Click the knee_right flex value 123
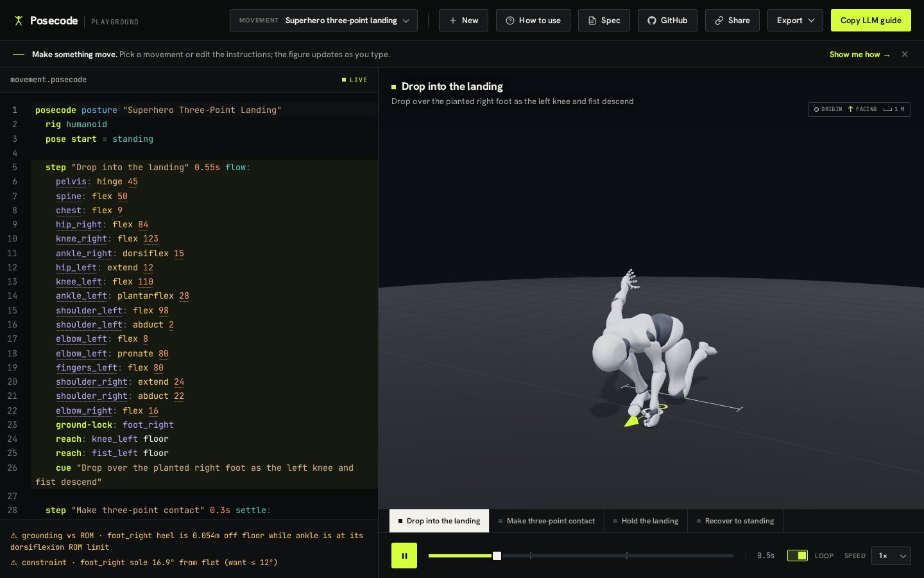Screen dimensions: 924x578 (151, 239)
